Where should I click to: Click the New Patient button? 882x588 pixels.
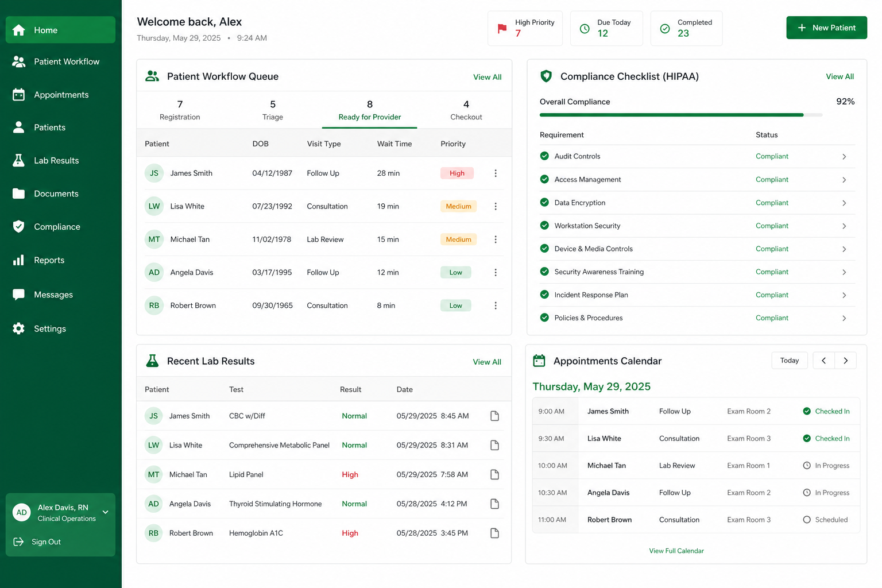pyautogui.click(x=826, y=28)
